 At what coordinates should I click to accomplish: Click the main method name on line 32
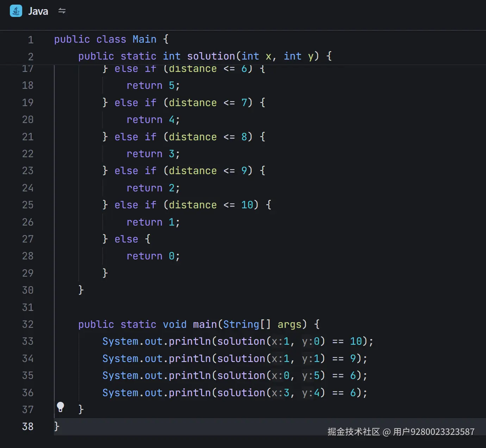(x=205, y=324)
